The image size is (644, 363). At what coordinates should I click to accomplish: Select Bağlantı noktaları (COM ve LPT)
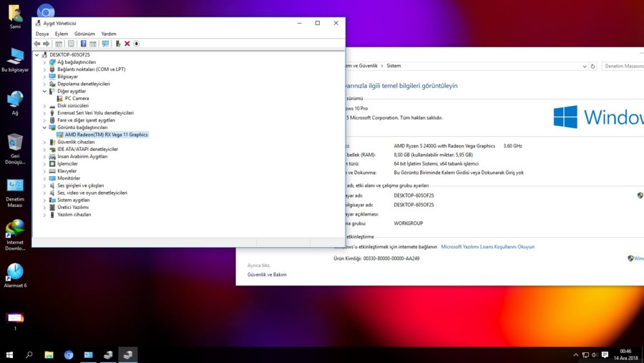coord(92,69)
